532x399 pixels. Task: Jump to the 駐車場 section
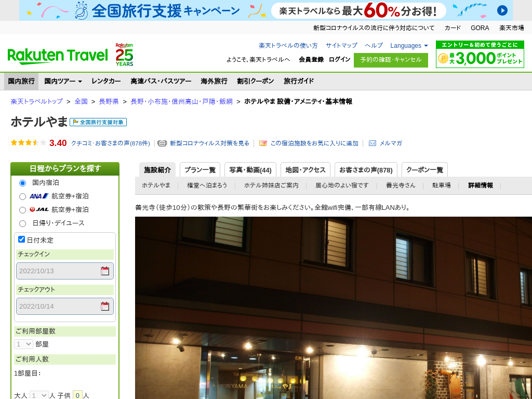click(442, 185)
